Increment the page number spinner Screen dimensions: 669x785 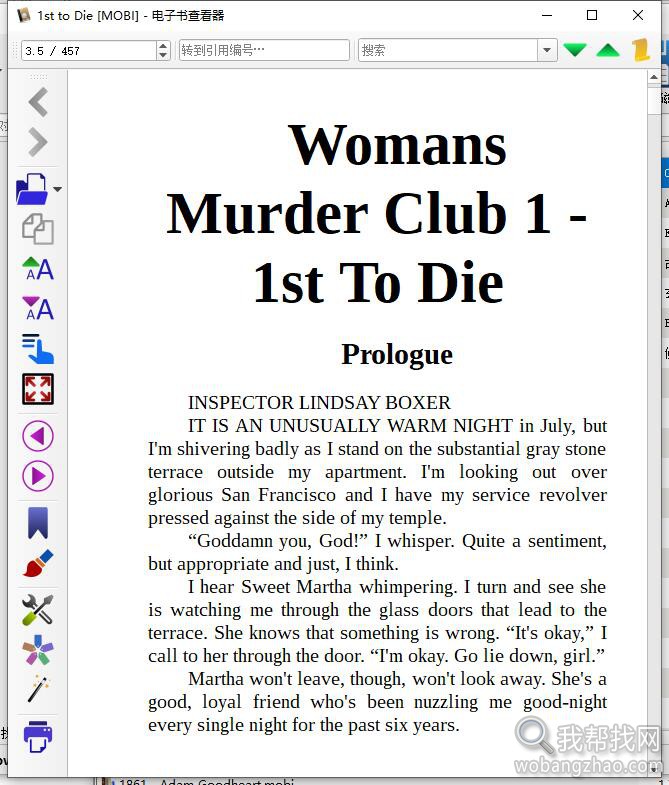163,46
